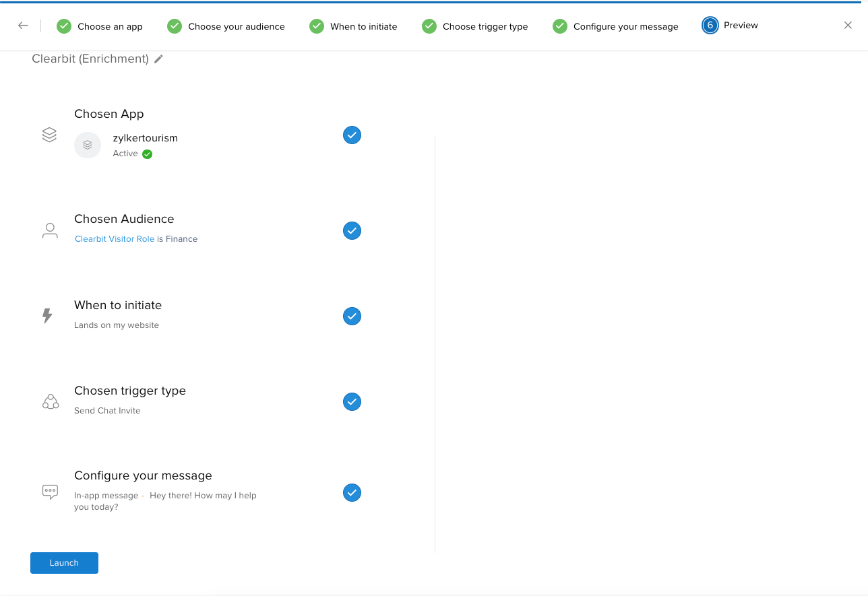Click green check of When to initiate step
This screenshot has width=868, height=596.
[x=317, y=26]
